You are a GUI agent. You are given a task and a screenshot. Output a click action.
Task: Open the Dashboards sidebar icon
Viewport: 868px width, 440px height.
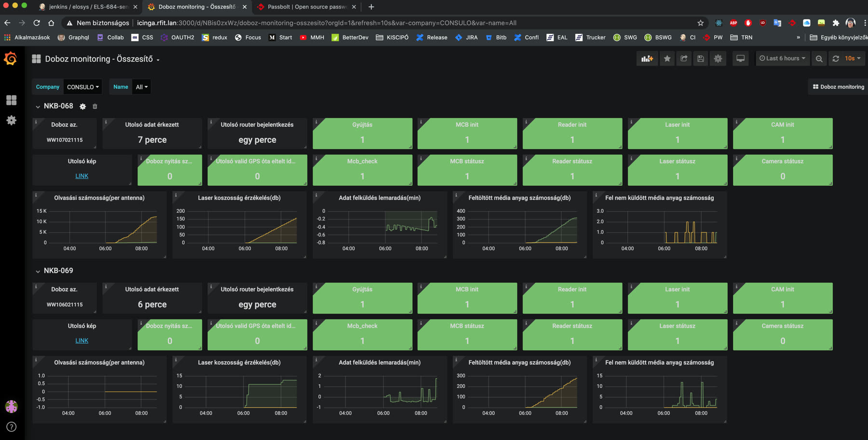point(11,100)
